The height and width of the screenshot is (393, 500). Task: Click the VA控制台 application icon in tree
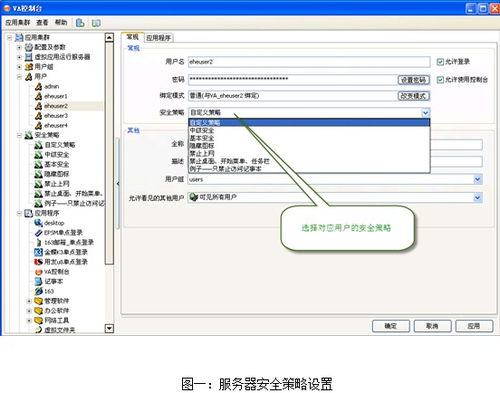point(39,272)
